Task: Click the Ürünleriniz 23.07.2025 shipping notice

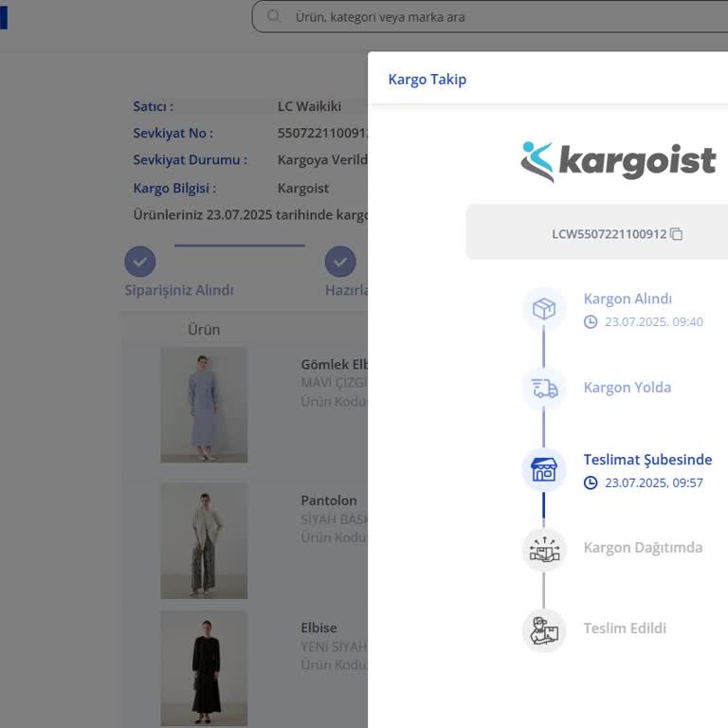Action: 250,215
